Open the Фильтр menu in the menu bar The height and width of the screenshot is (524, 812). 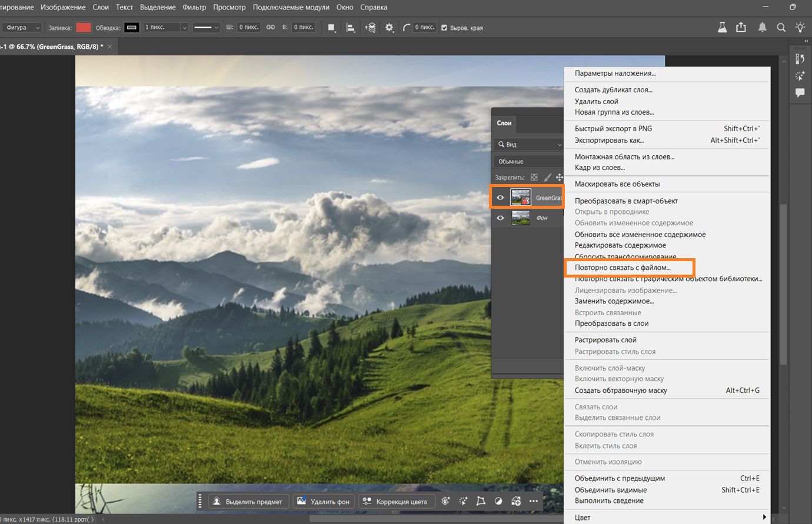(x=194, y=7)
